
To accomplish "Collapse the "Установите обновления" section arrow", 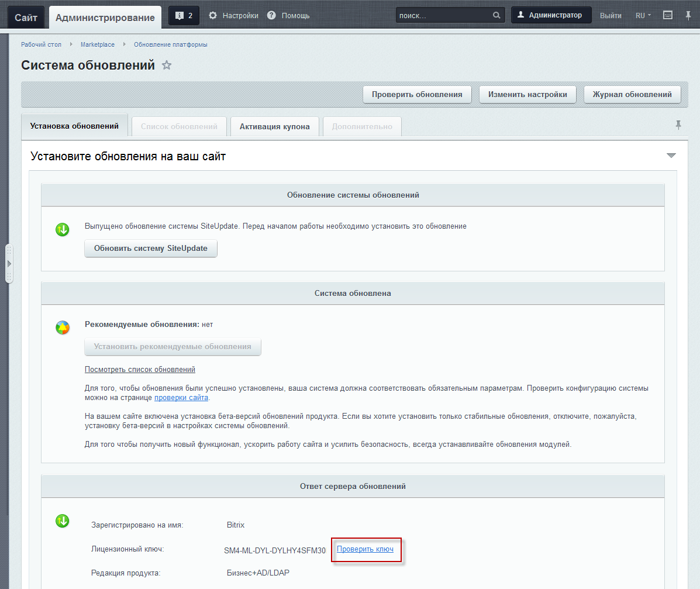I will tap(671, 156).
